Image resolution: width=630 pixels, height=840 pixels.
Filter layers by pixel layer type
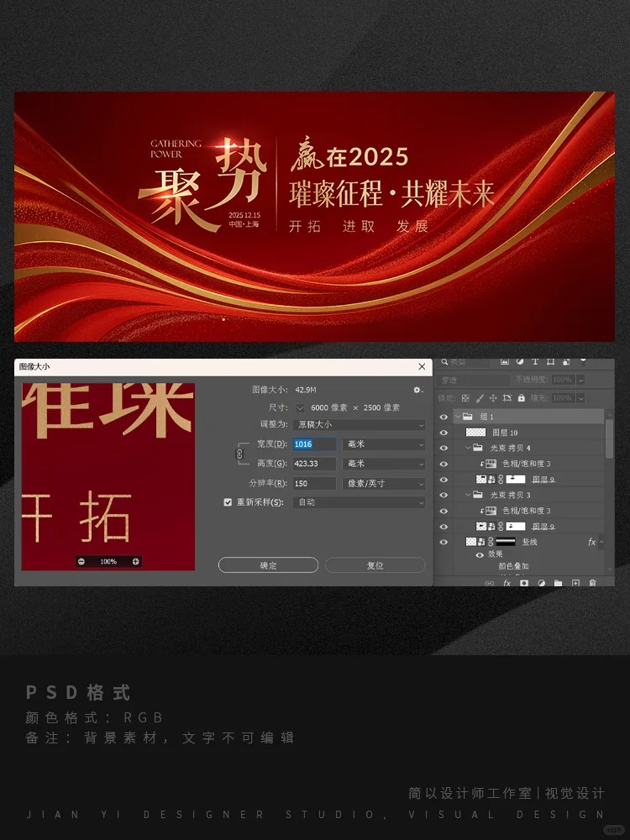[x=505, y=362]
